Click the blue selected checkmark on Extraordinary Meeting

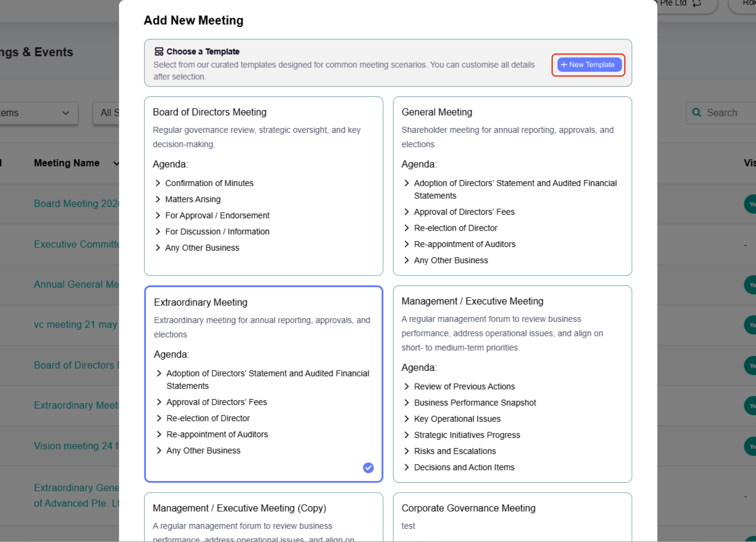point(368,467)
